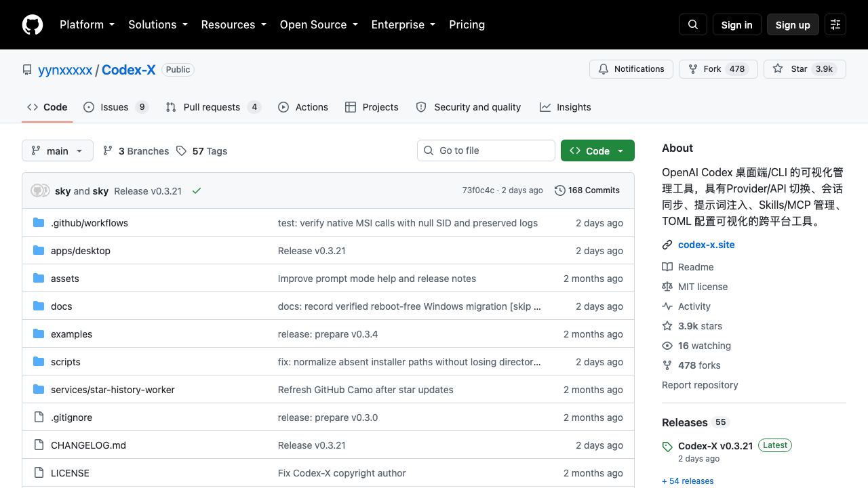
Task: Click the folder icon for docs
Action: pyautogui.click(x=39, y=306)
